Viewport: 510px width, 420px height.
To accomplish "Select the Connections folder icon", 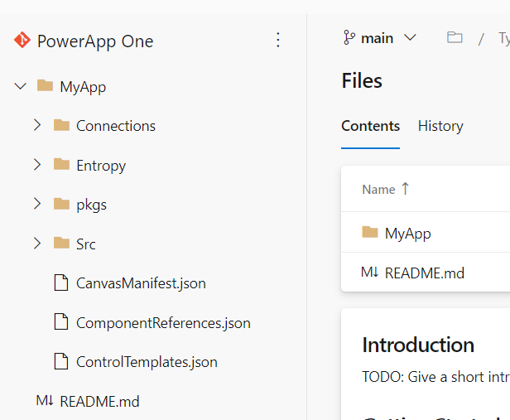I will click(x=61, y=125).
